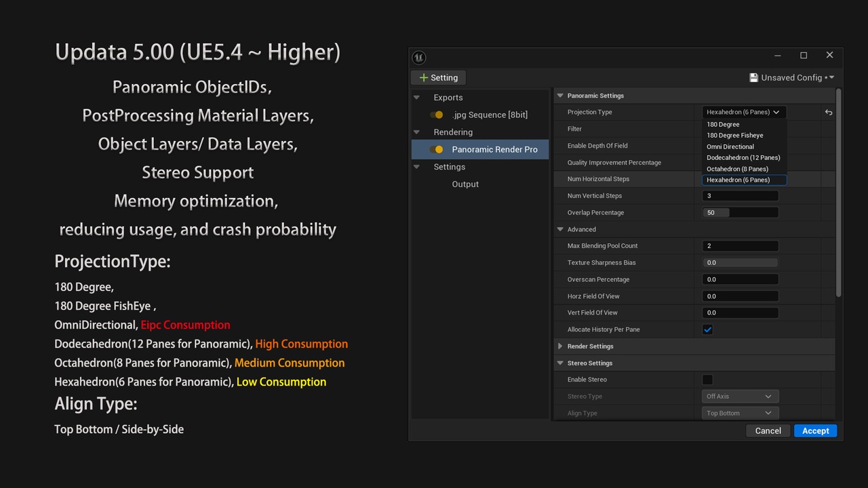Viewport: 868px width, 488px height.
Task: Adjust the Texture Sharpness Bias slider
Action: [x=741, y=263]
